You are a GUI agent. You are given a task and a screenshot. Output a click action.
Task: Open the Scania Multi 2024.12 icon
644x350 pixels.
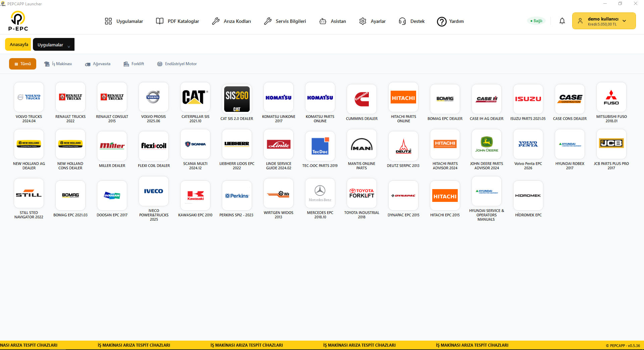pos(195,144)
